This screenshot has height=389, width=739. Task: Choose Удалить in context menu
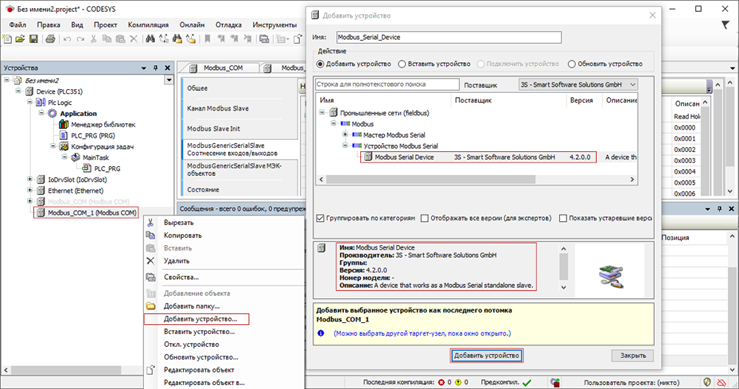(x=177, y=261)
